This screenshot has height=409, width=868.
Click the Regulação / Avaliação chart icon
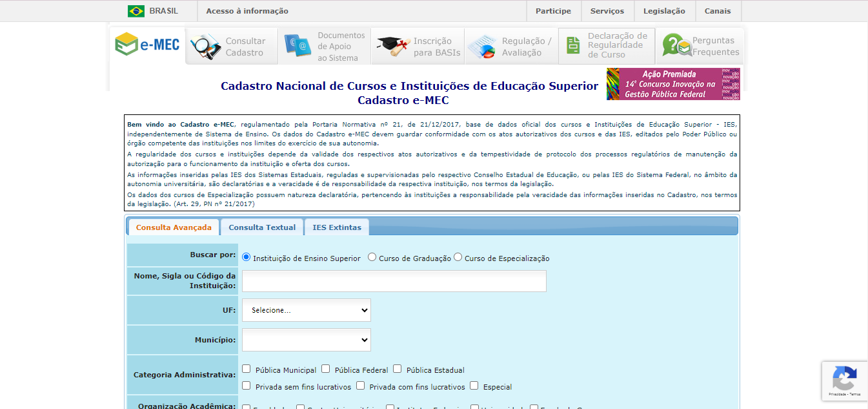point(481,47)
